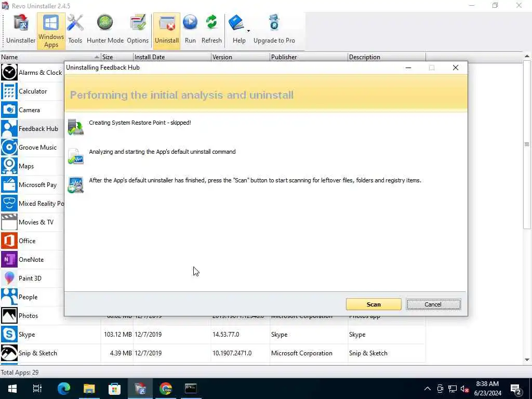Sort by Version column header

pos(241,57)
